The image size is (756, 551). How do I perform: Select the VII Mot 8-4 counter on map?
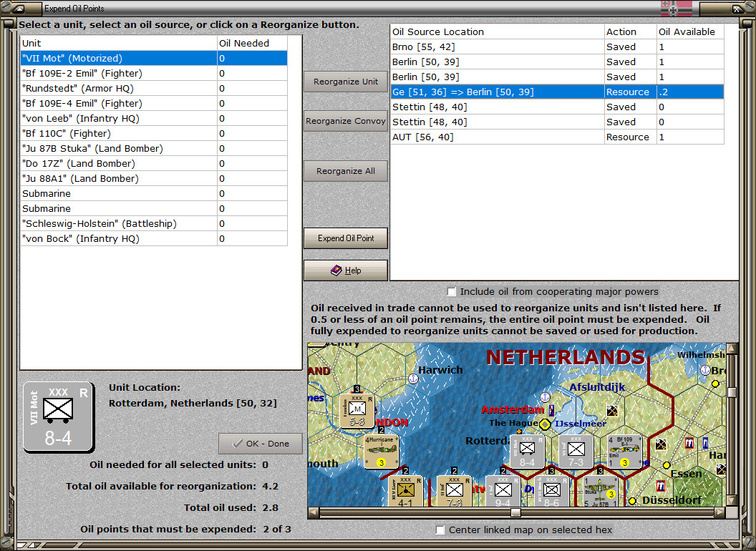(527, 452)
